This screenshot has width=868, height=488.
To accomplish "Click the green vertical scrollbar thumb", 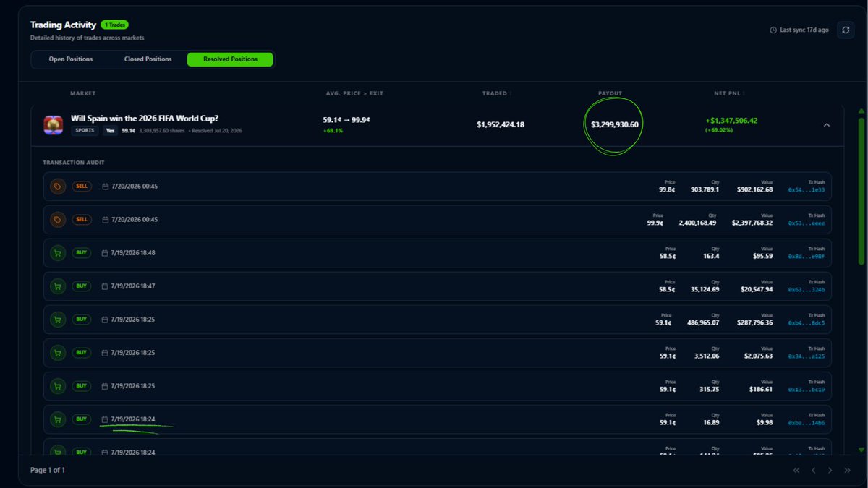I will (x=861, y=190).
